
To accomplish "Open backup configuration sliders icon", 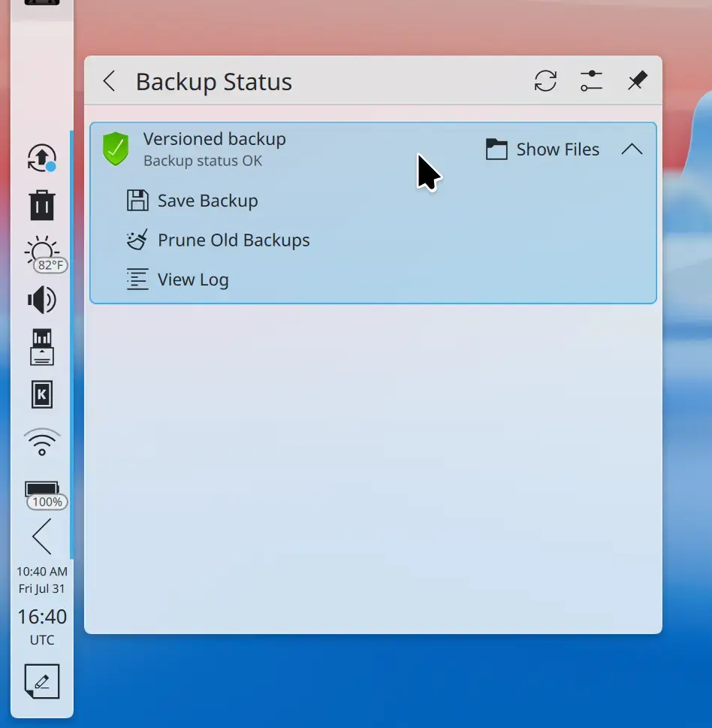I will tap(591, 81).
